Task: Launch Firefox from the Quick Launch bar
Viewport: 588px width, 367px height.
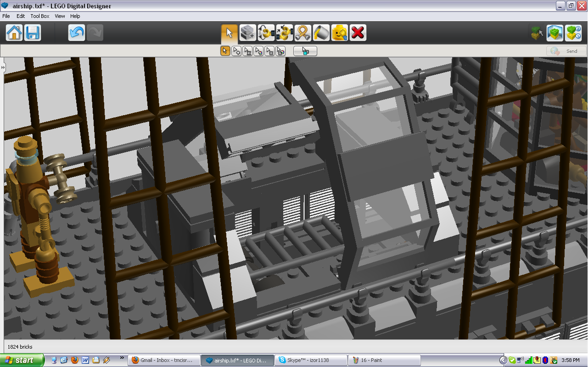Action: click(x=75, y=360)
